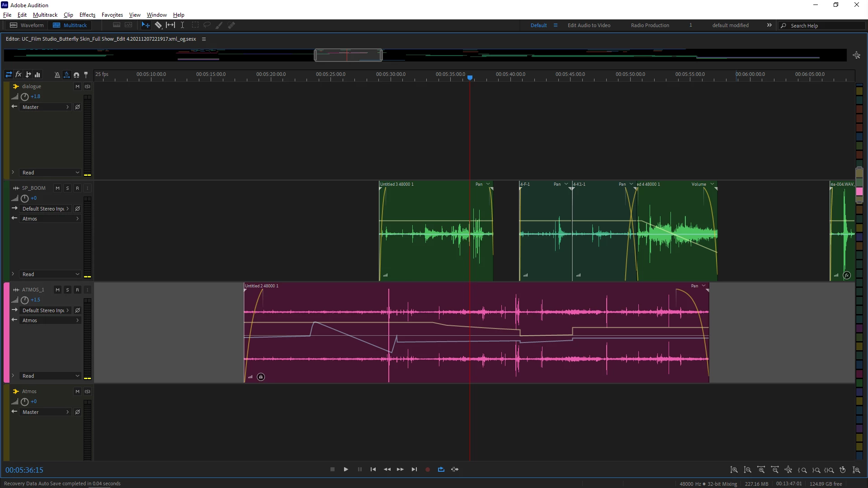Arm ATMOS_1 track for recording
868x488 pixels.
coord(77,290)
